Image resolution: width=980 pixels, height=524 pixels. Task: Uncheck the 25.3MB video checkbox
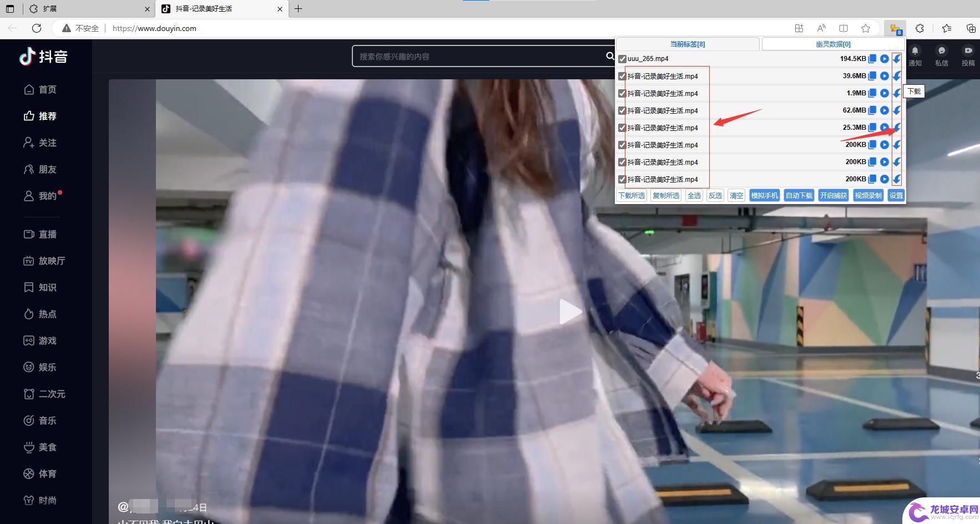[622, 128]
